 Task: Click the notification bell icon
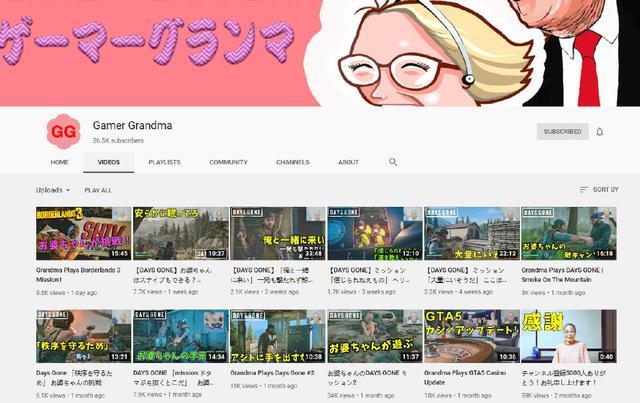pyautogui.click(x=599, y=132)
